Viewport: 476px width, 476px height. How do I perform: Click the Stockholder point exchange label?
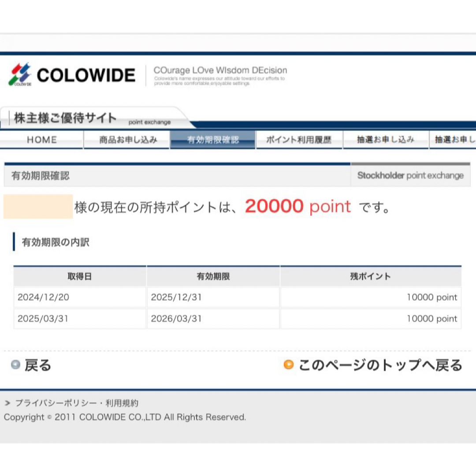pyautogui.click(x=410, y=175)
